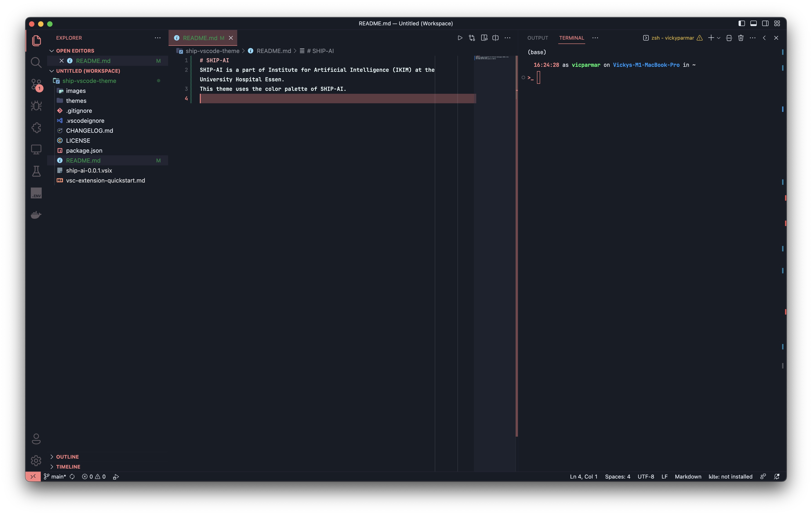812x515 pixels.
Task: Toggle Panel visibility in title bar
Action: coord(753,23)
